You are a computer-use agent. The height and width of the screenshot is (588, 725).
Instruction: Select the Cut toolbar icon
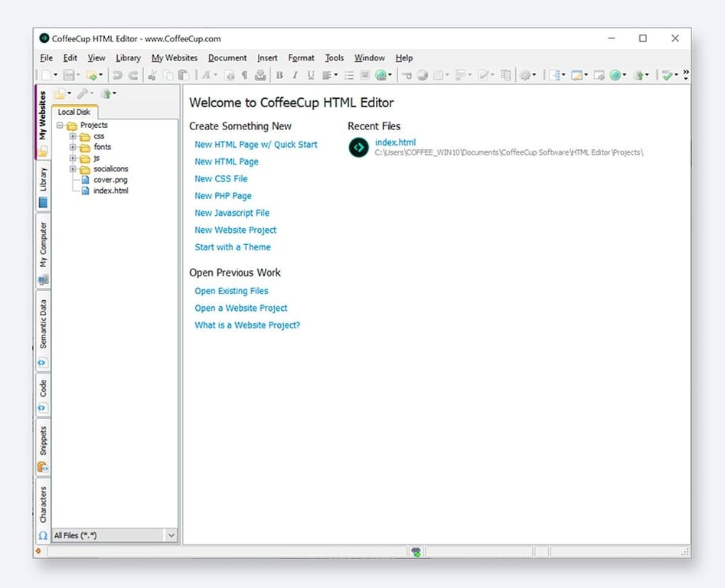point(152,74)
